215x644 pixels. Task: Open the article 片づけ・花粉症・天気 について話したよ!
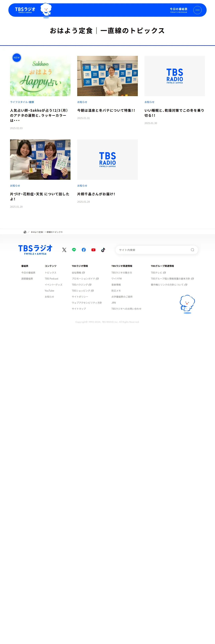coord(40,196)
